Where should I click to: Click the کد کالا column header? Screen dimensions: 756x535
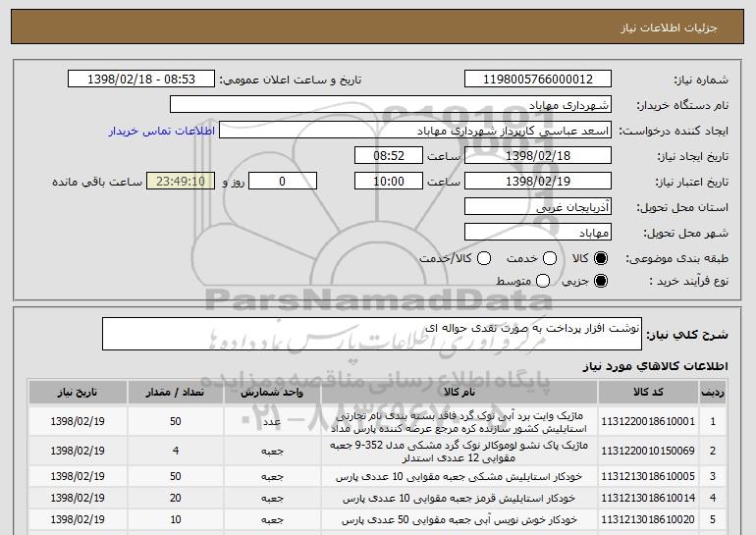click(x=648, y=393)
